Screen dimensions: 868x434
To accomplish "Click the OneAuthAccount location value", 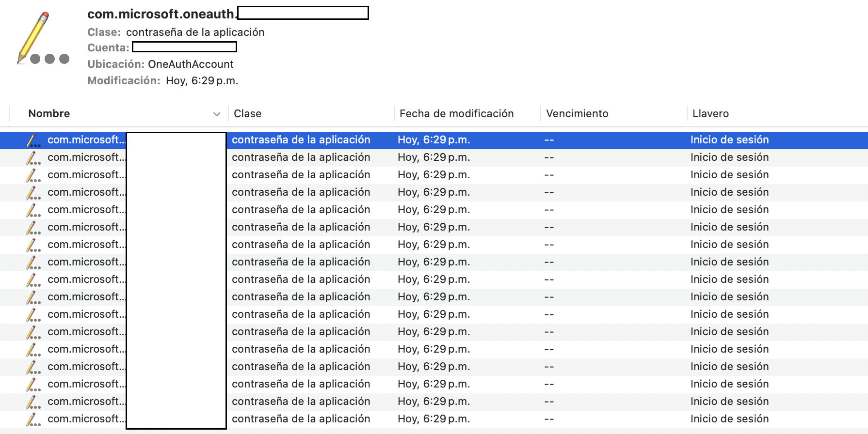I will [x=191, y=64].
